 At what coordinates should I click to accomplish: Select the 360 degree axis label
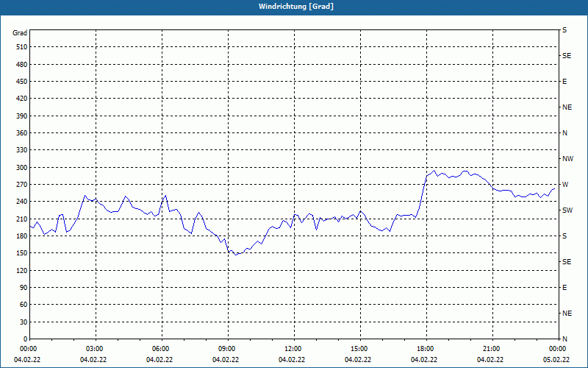[x=22, y=133]
